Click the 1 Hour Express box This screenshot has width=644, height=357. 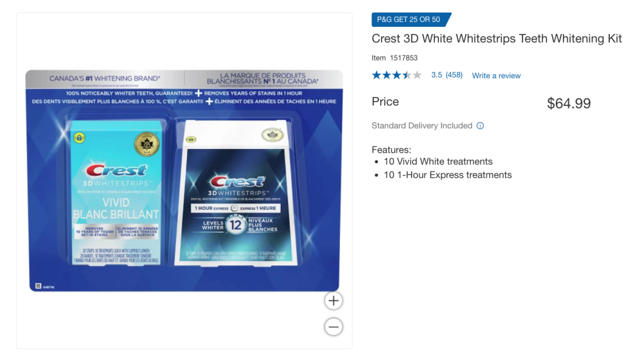point(236,193)
